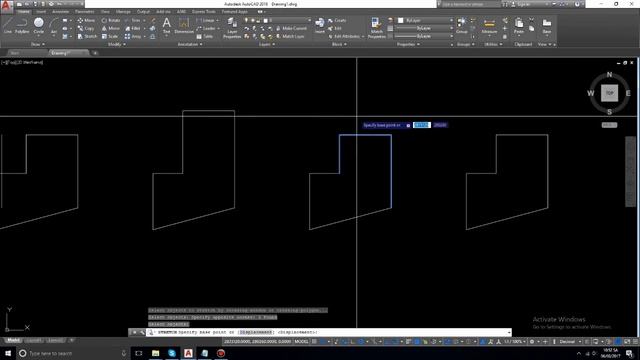Open Skype from taskbar

point(172,353)
